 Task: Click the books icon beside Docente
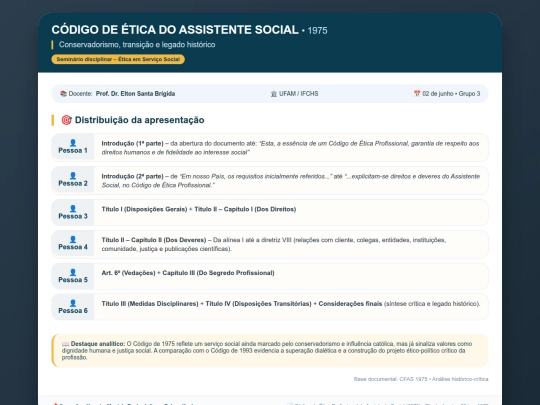(63, 94)
